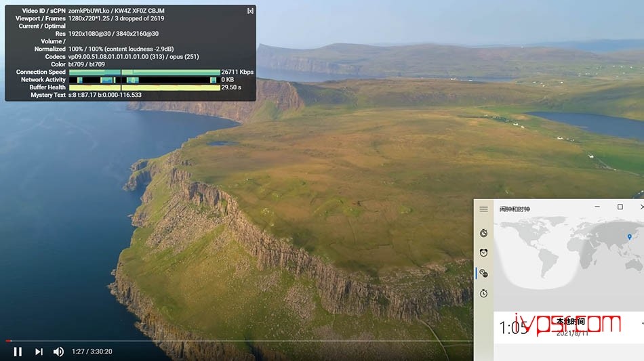Pause the YouTube video
The width and height of the screenshot is (644, 361).
[x=18, y=352]
